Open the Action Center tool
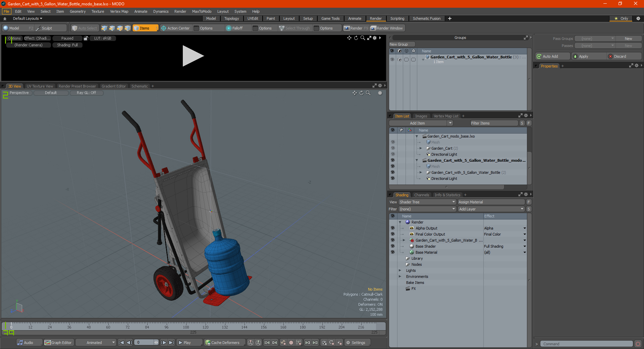 pos(175,28)
